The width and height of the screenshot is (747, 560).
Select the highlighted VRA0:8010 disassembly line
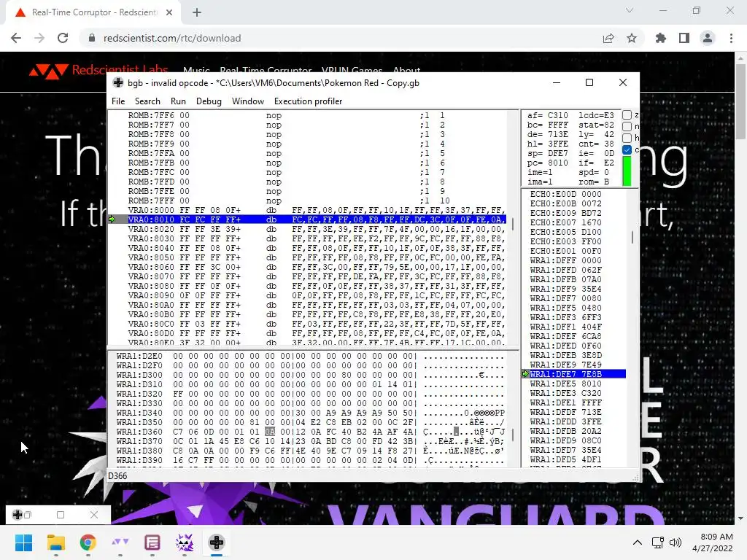(308, 219)
